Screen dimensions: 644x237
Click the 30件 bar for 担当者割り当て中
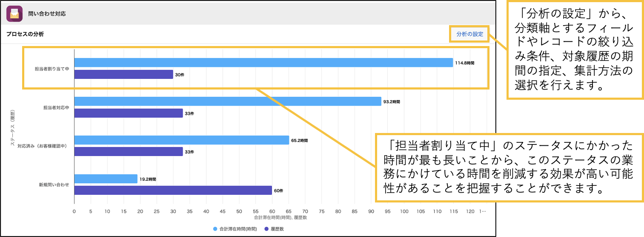tap(123, 75)
